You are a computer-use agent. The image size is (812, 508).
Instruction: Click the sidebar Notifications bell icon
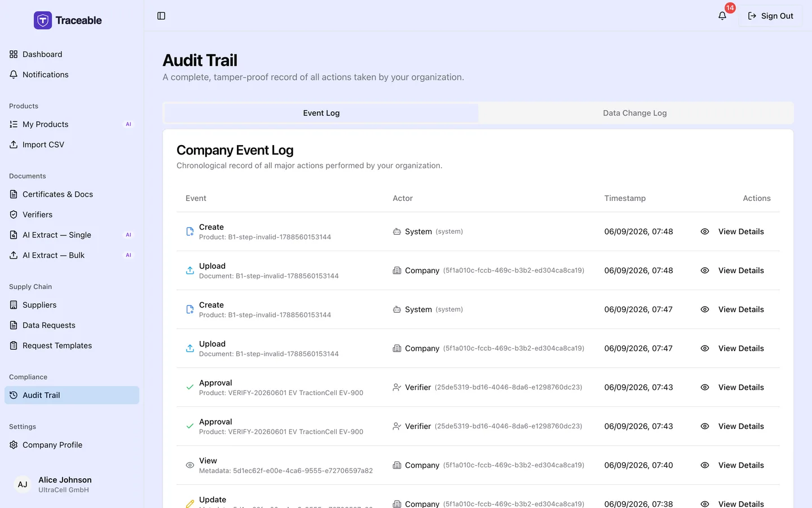coord(14,75)
